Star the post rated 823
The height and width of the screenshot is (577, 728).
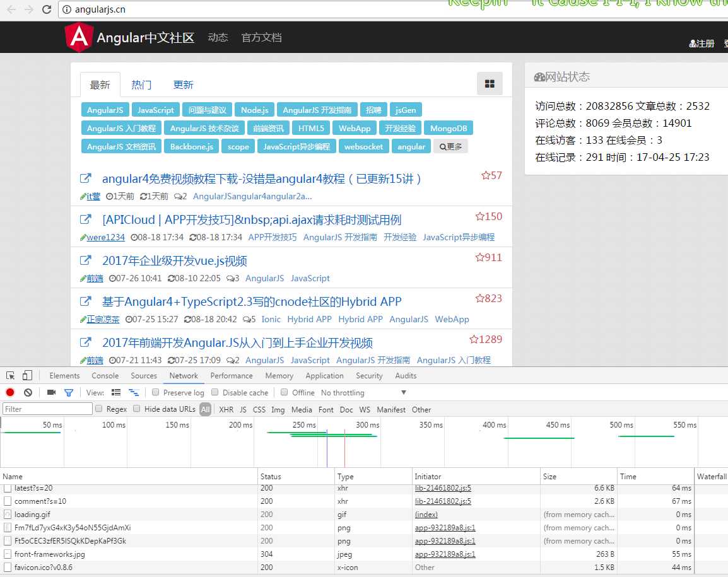click(x=479, y=298)
